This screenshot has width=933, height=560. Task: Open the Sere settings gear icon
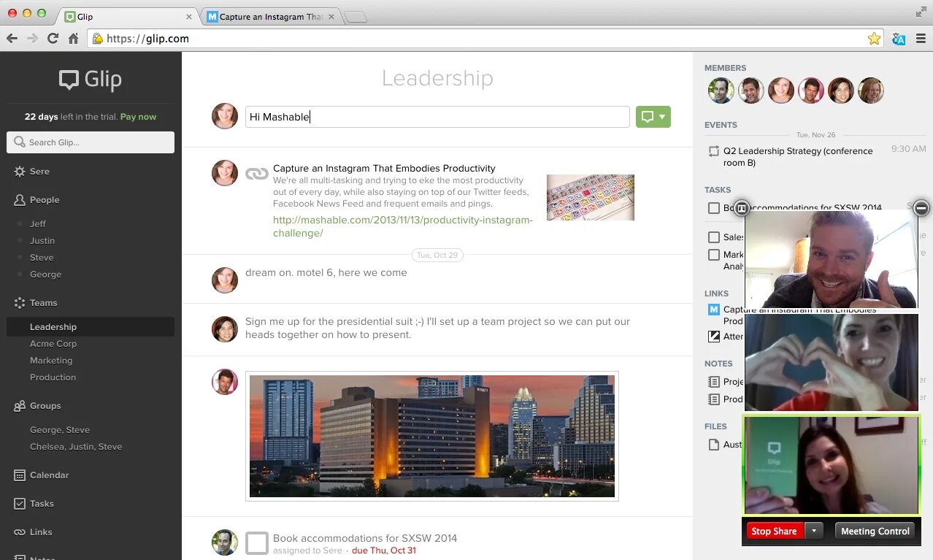20,172
